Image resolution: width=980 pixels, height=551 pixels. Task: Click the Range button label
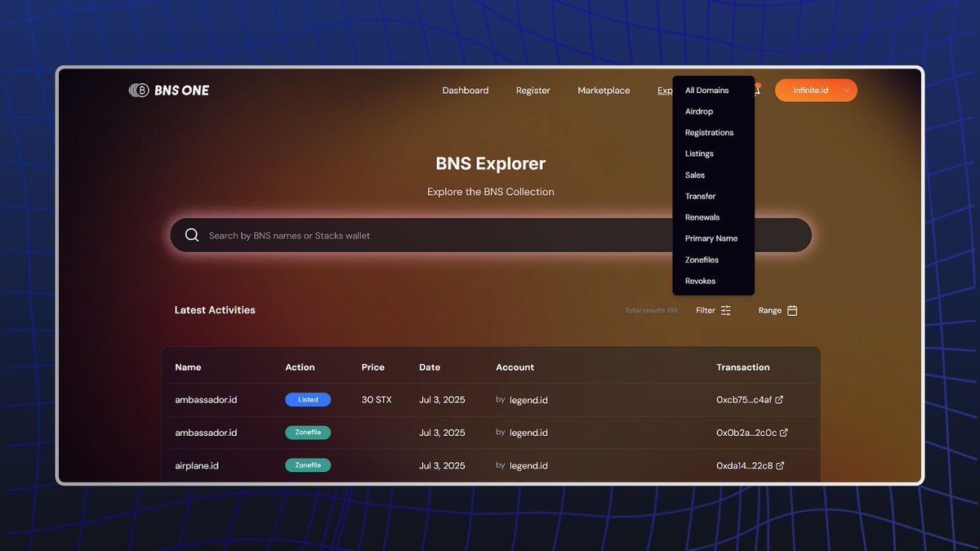pyautogui.click(x=770, y=310)
